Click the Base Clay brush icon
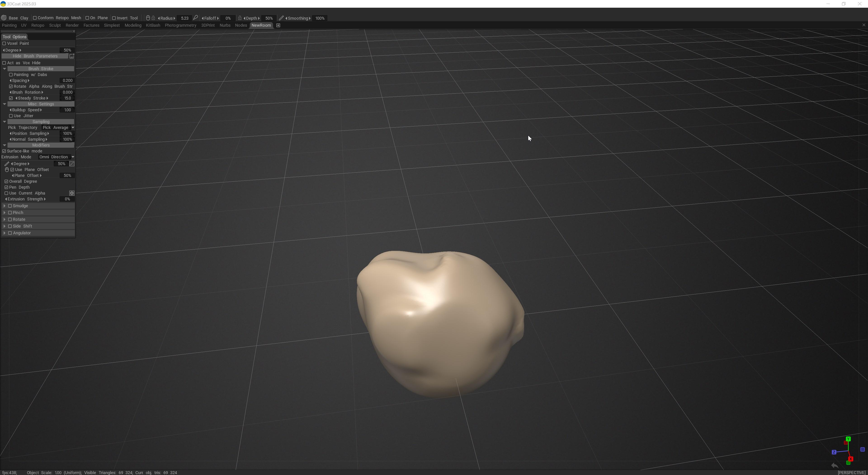Image resolution: width=868 pixels, height=475 pixels. [x=4, y=18]
